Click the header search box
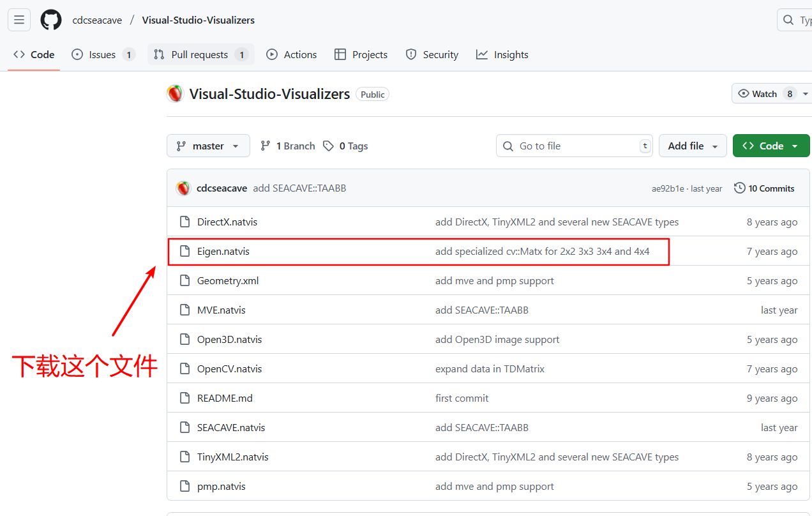This screenshot has height=516, width=812. [795, 20]
